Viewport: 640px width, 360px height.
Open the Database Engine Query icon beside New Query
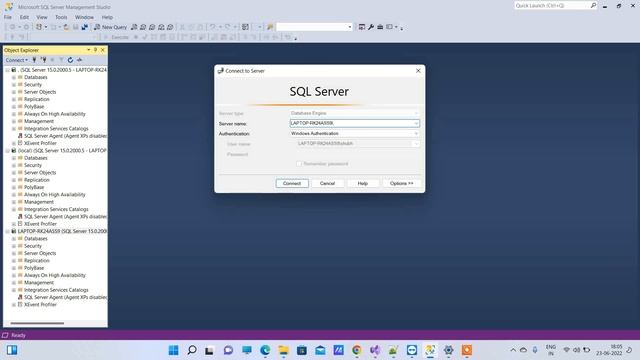[134, 27]
